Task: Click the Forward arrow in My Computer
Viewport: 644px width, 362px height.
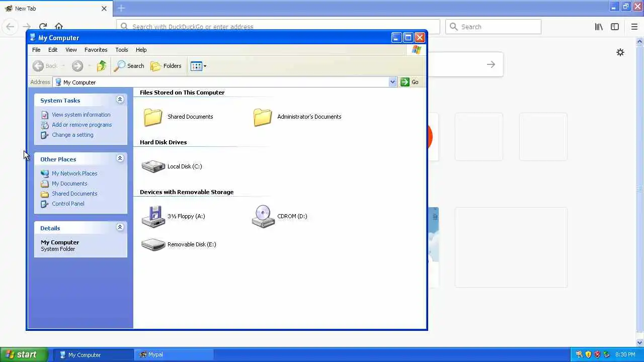Action: click(x=77, y=66)
